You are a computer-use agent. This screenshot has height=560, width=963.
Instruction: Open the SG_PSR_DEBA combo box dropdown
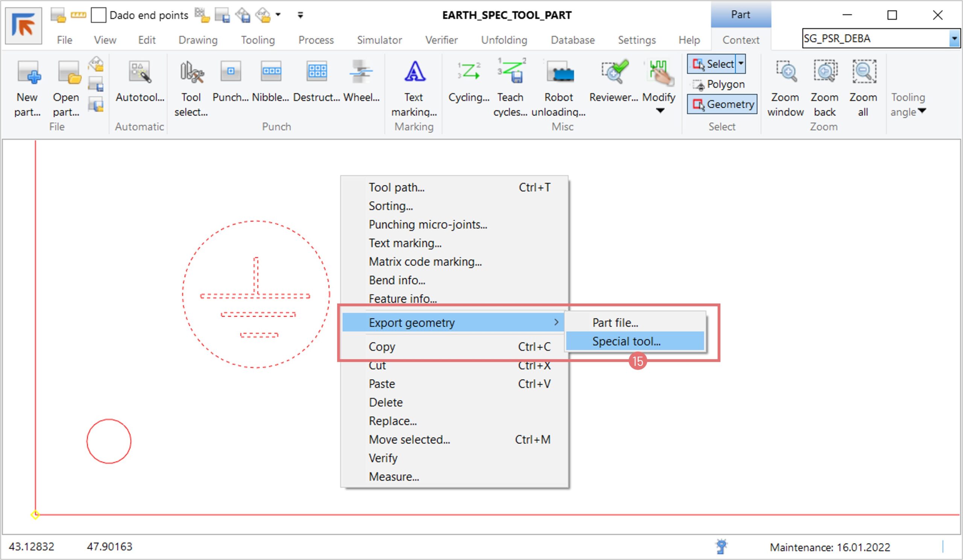[x=954, y=39]
